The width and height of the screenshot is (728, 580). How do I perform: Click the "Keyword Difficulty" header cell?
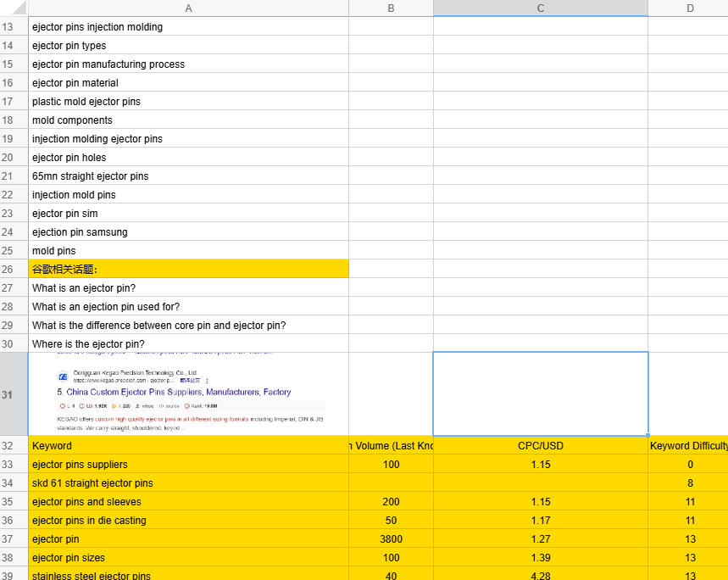[x=689, y=446]
